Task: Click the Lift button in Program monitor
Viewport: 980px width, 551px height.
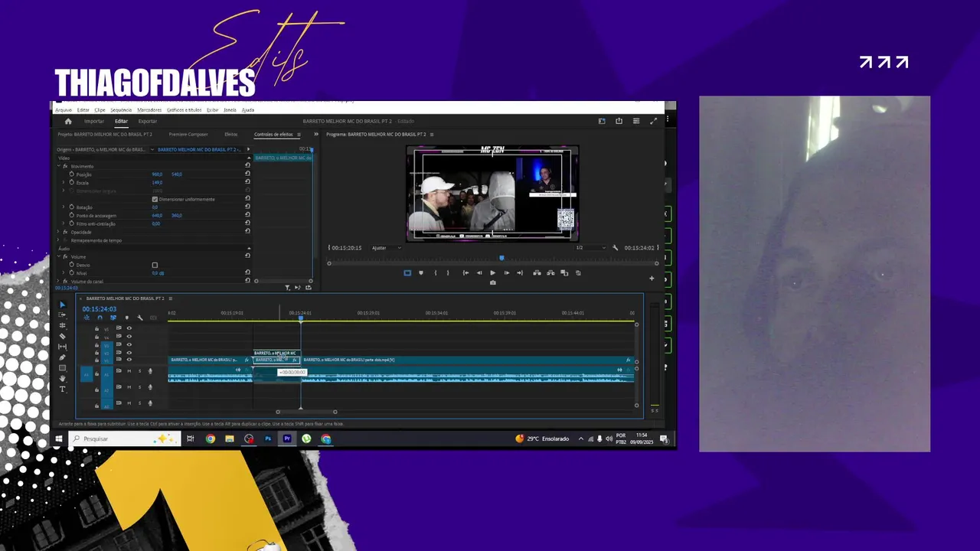Action: coord(537,272)
